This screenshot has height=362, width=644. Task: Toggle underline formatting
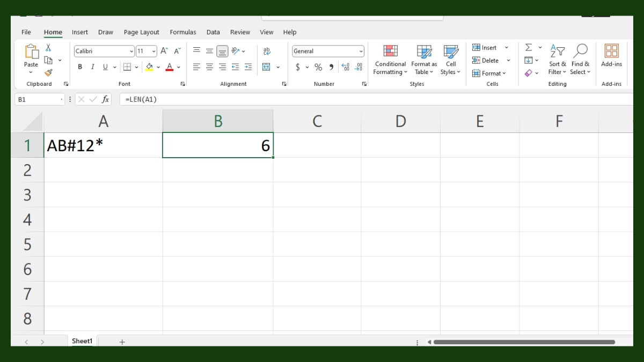pos(104,67)
